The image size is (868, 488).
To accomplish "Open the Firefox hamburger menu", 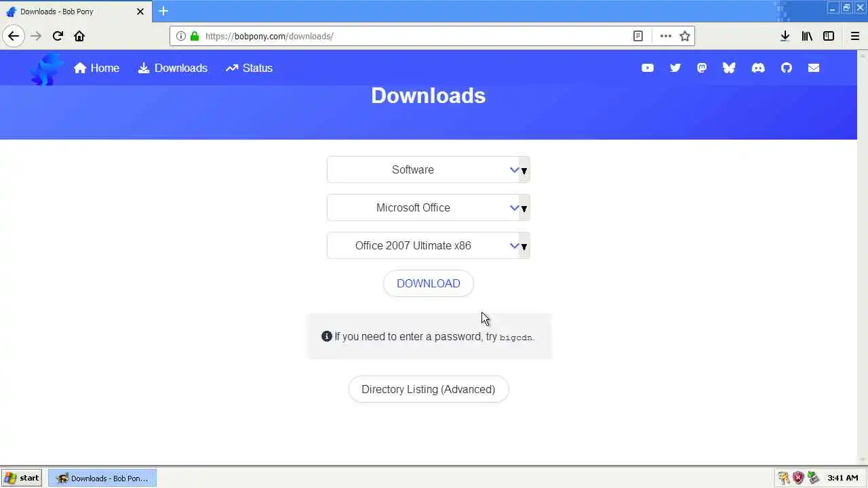I will 855,36.
